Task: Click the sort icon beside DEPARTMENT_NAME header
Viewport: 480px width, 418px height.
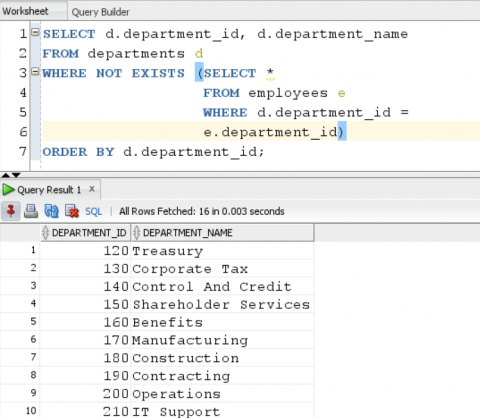Action: (x=136, y=233)
